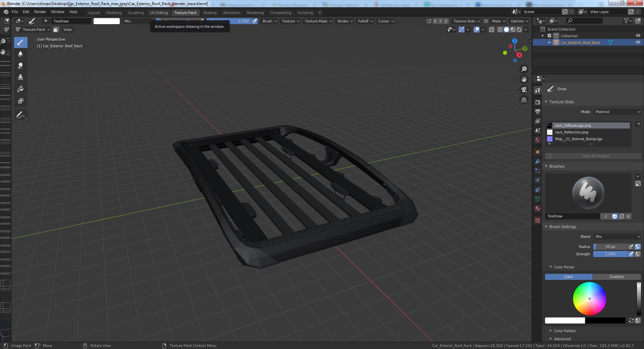Open the Texture Mask dropdown
644x349 pixels.
point(318,21)
